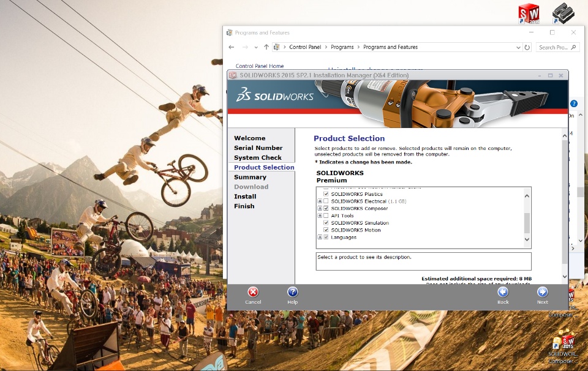Select the SOLIDWORKS Composer product row
588x371 pixels.
tap(360, 208)
